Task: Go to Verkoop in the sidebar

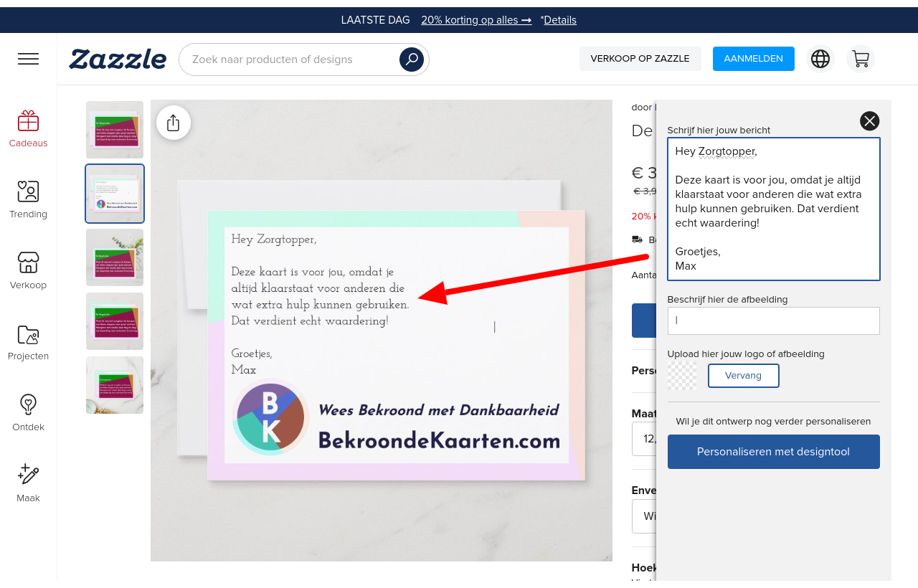Action: coord(29,270)
